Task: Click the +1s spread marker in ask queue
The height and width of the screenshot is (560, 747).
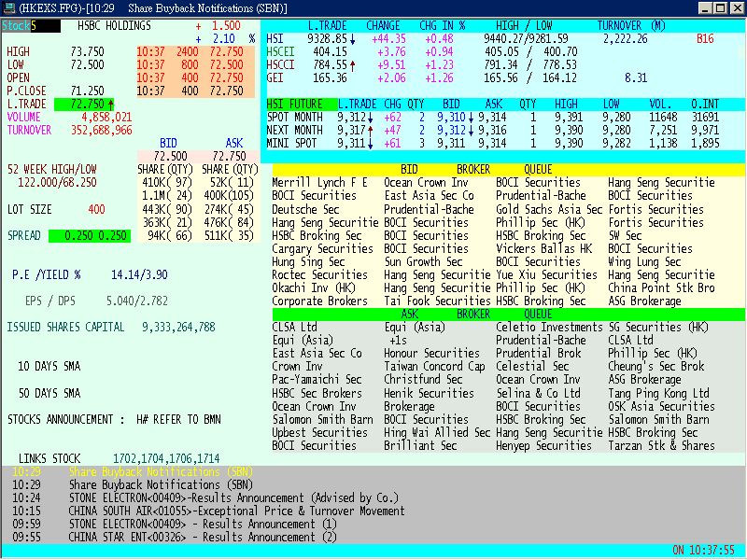Action: [399, 341]
